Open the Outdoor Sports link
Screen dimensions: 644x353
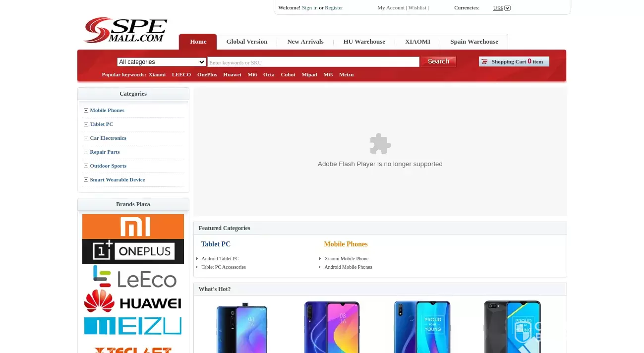[x=108, y=166]
